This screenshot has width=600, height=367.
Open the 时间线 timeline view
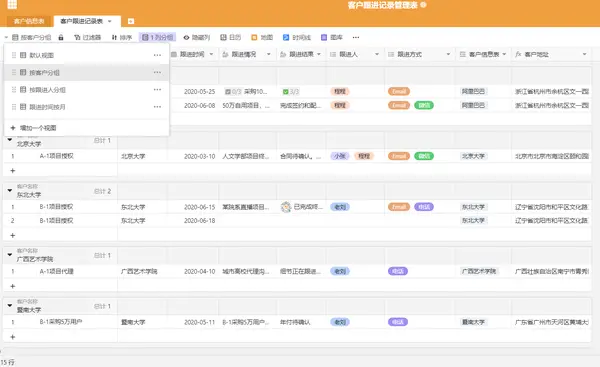click(x=297, y=37)
